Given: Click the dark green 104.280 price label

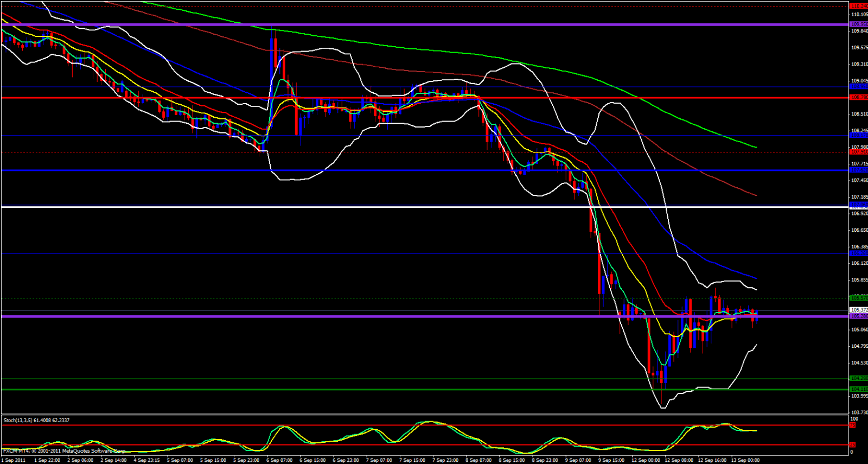Looking at the screenshot, I should point(858,378).
